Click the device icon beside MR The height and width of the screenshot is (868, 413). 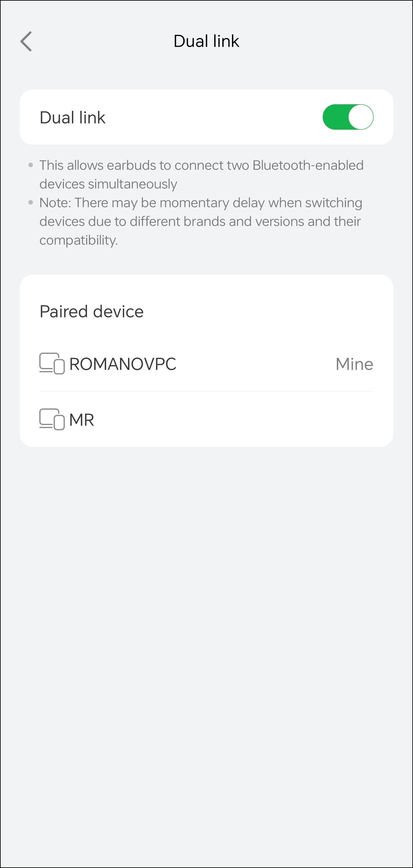52,419
